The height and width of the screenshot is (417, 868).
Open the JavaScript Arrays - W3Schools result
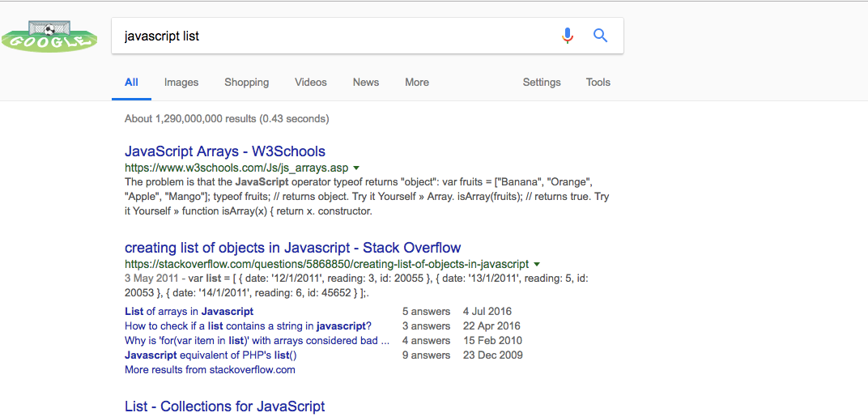click(225, 151)
